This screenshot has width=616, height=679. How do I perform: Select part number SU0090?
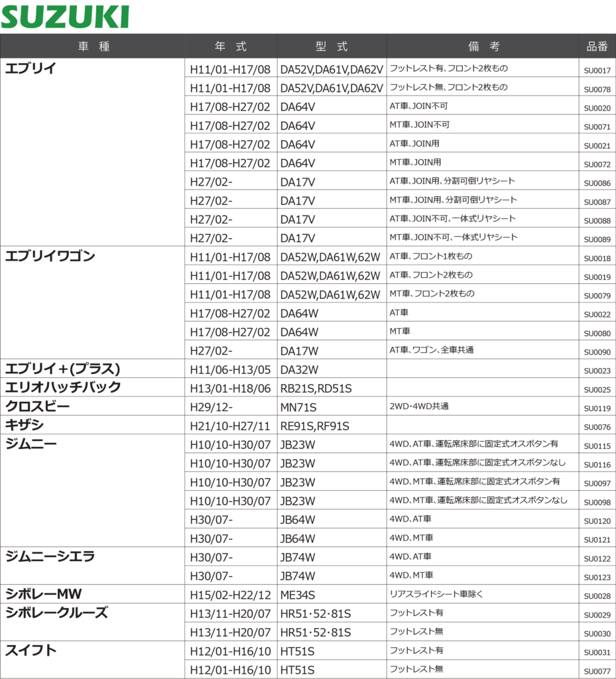597,352
